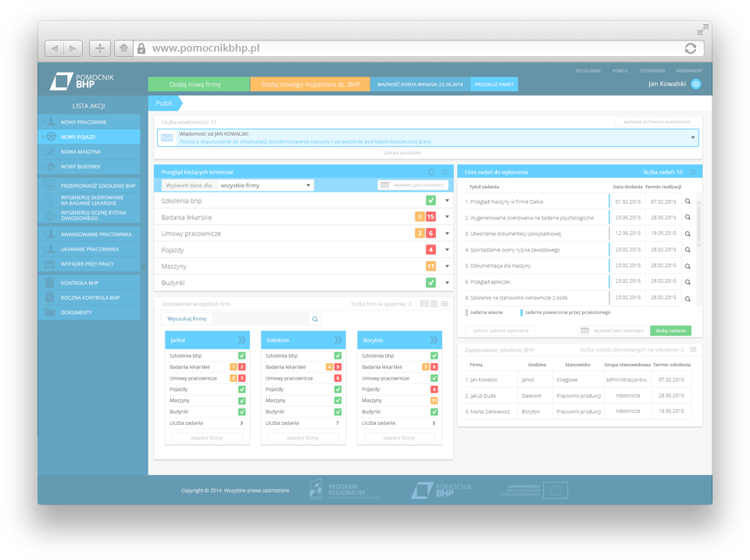This screenshot has height=560, width=750.
Task: Click the search magnifier next to Wyszukaj firmę
Action: coord(315,319)
